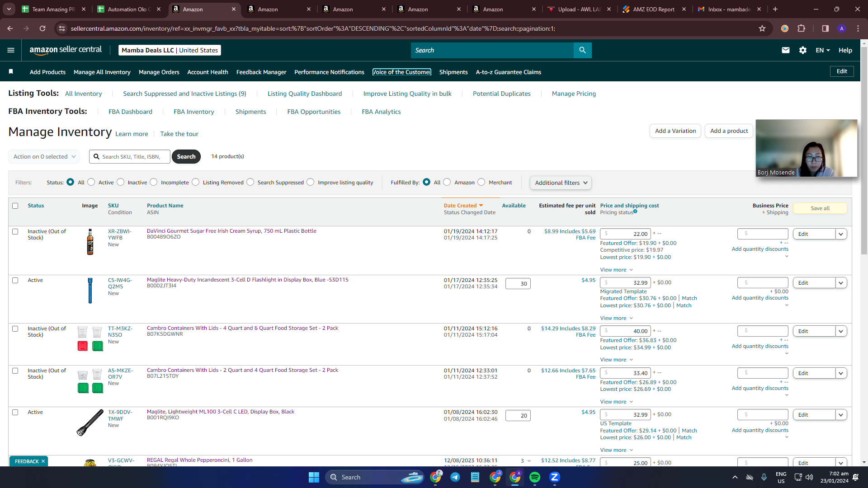Open the FBA Dashboard link
Image resolution: width=868 pixels, height=488 pixels.
[130, 112]
